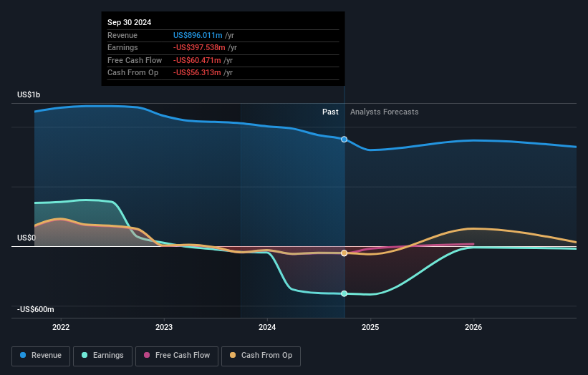Click the Past section label
This screenshot has width=588, height=375.
click(330, 112)
